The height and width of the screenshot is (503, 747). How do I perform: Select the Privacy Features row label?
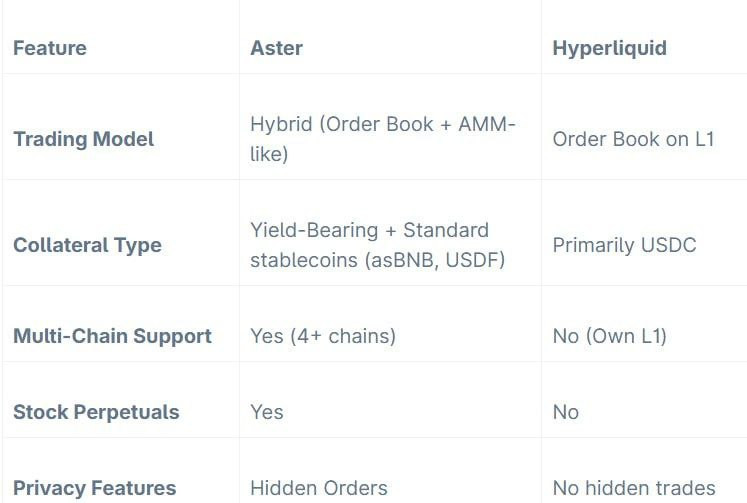click(94, 488)
